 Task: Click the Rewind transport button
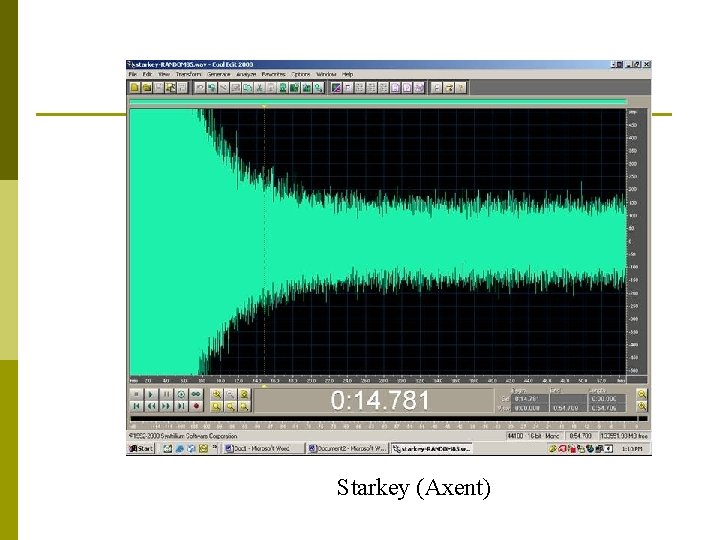click(151, 406)
